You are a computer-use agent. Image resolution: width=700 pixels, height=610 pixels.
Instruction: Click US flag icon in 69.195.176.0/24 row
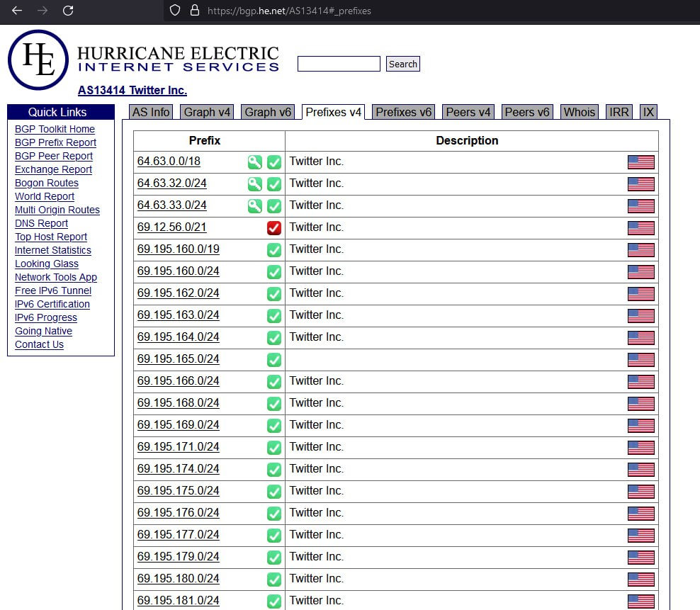641,513
